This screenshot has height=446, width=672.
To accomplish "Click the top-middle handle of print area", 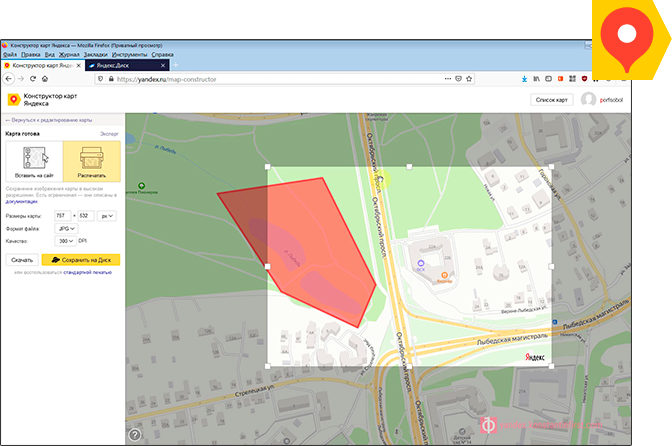I will (x=409, y=167).
